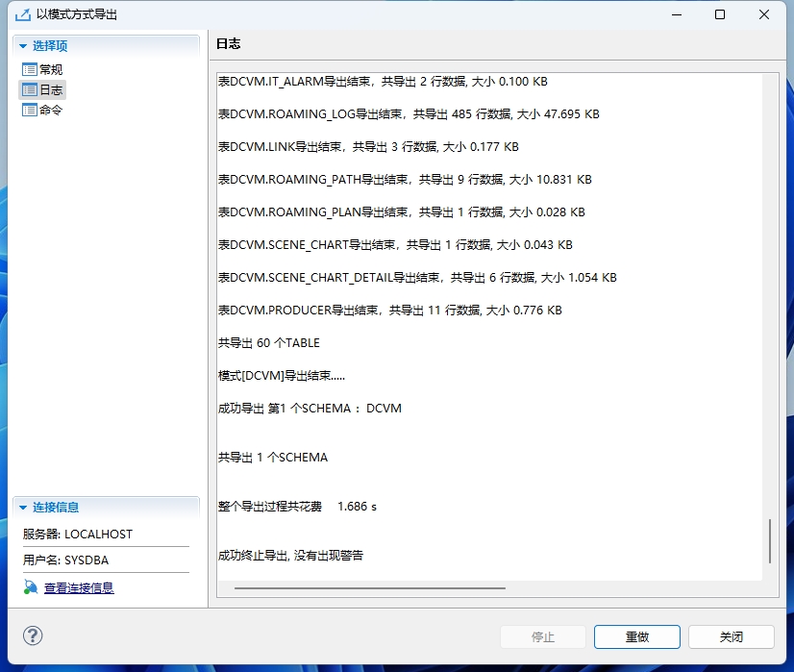Click the 用户名: SYSDBA text

tap(65, 560)
